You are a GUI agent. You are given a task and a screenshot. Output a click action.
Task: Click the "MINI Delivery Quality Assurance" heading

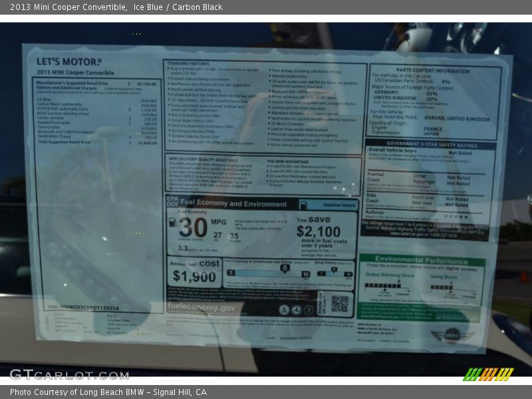point(203,160)
